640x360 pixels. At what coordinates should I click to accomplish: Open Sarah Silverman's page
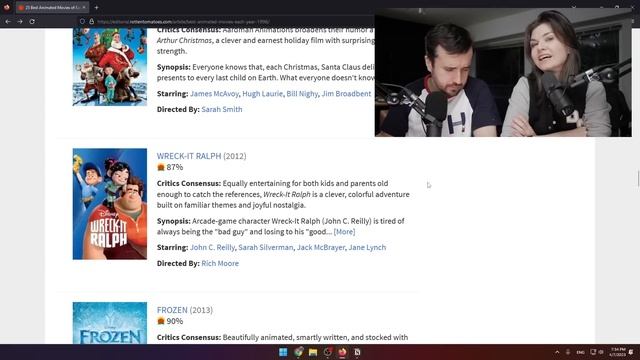pyautogui.click(x=266, y=247)
